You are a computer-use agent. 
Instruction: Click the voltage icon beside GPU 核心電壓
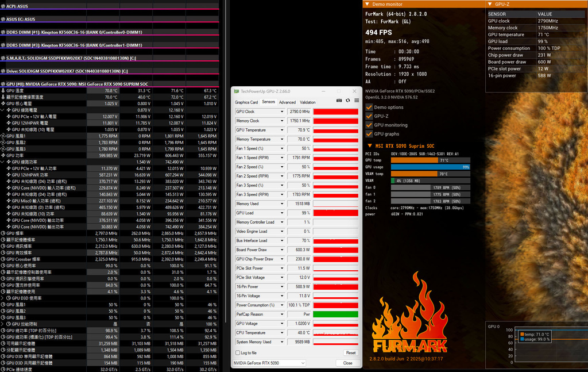pyautogui.click(x=3, y=103)
